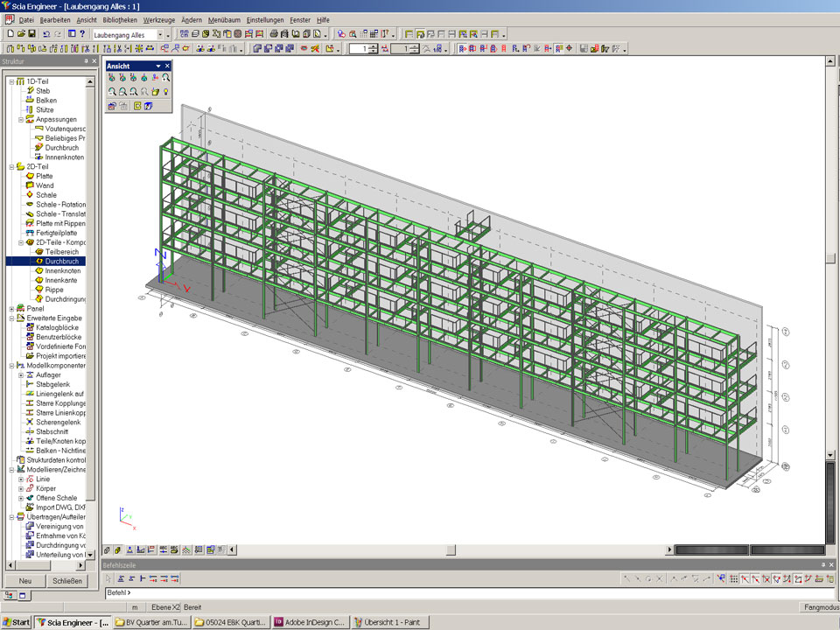Click the Undo arrow in toolbar
The height and width of the screenshot is (630, 840).
point(46,34)
